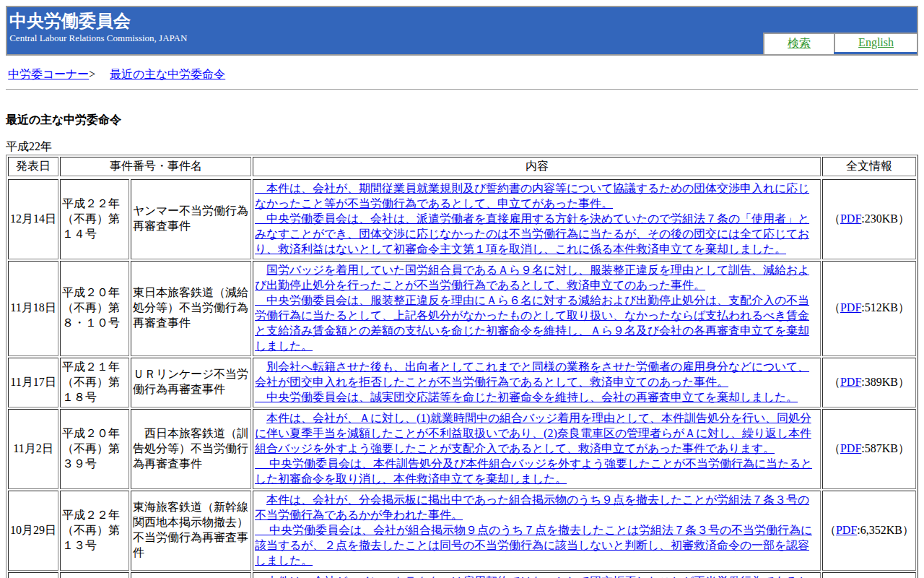Click the 中央労働委員会 site title
Screen dimensions: 924x578
pos(69,21)
